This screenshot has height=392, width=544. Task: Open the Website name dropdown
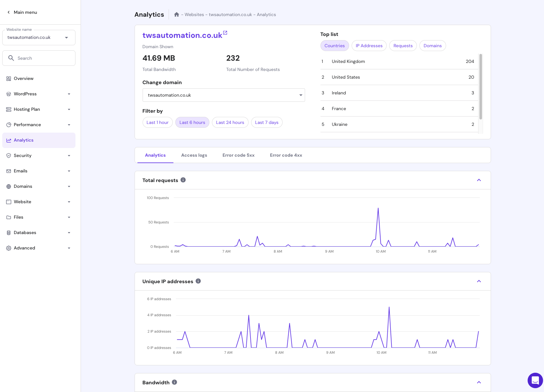coord(39,38)
